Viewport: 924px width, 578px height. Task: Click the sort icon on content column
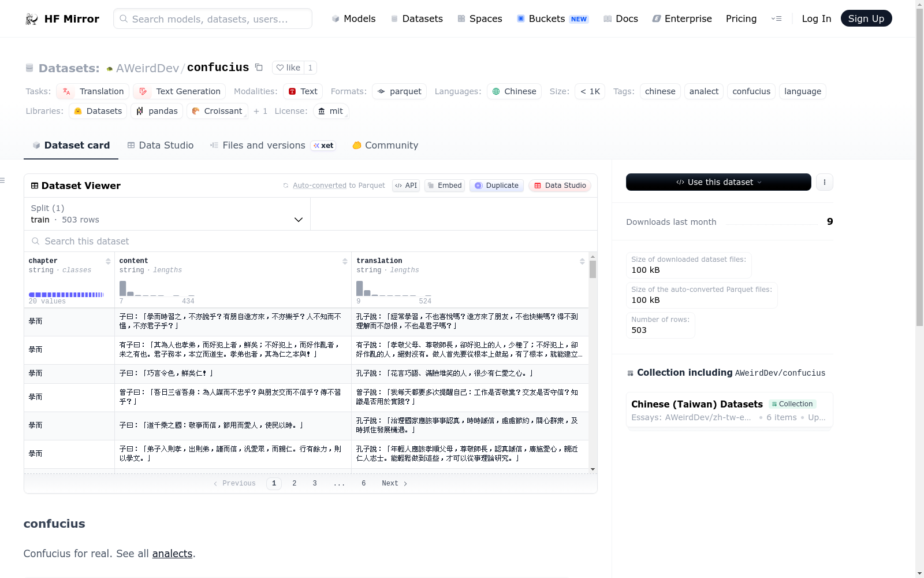(x=345, y=261)
